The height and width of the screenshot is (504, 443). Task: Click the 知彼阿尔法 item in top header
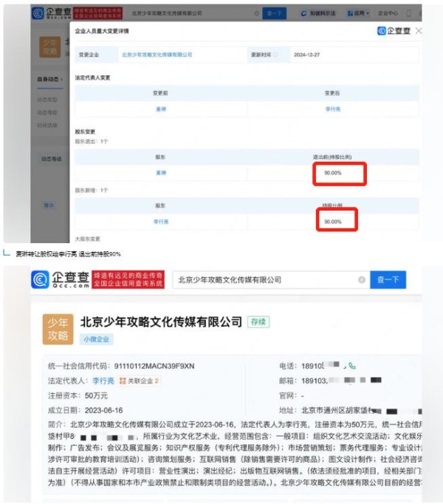318,13
